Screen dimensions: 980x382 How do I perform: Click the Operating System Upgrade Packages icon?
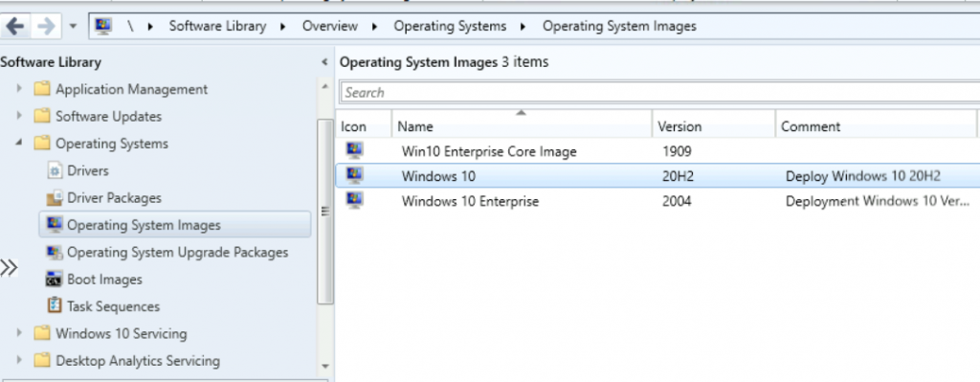(x=55, y=252)
